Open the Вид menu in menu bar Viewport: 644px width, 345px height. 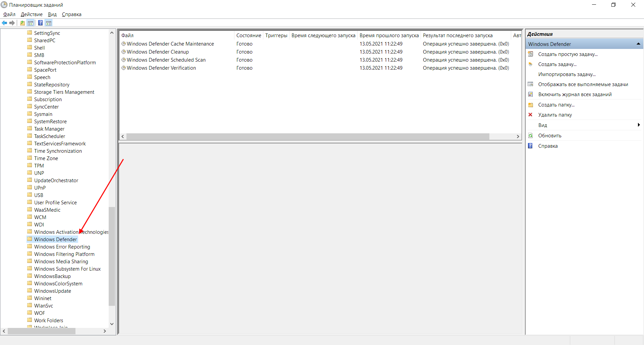coord(52,14)
